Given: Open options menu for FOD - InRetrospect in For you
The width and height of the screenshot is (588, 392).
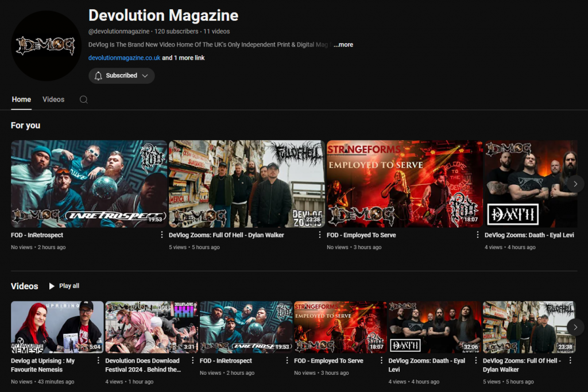Looking at the screenshot, I should pos(162,235).
